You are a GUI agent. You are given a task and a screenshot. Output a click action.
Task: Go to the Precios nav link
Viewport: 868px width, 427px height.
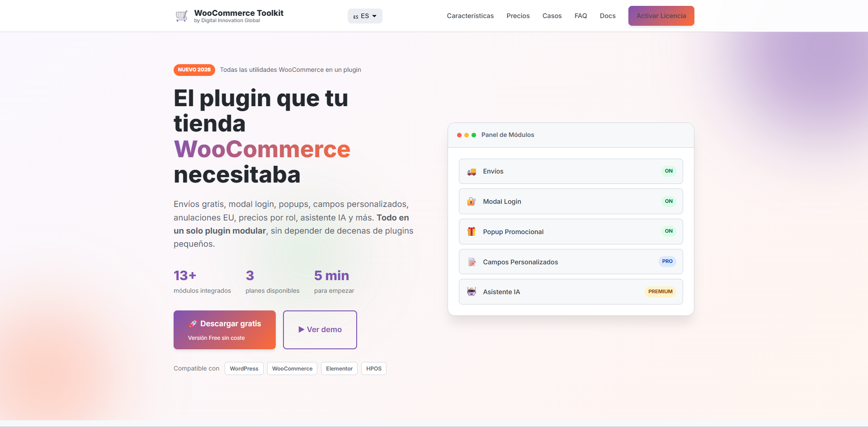point(518,16)
